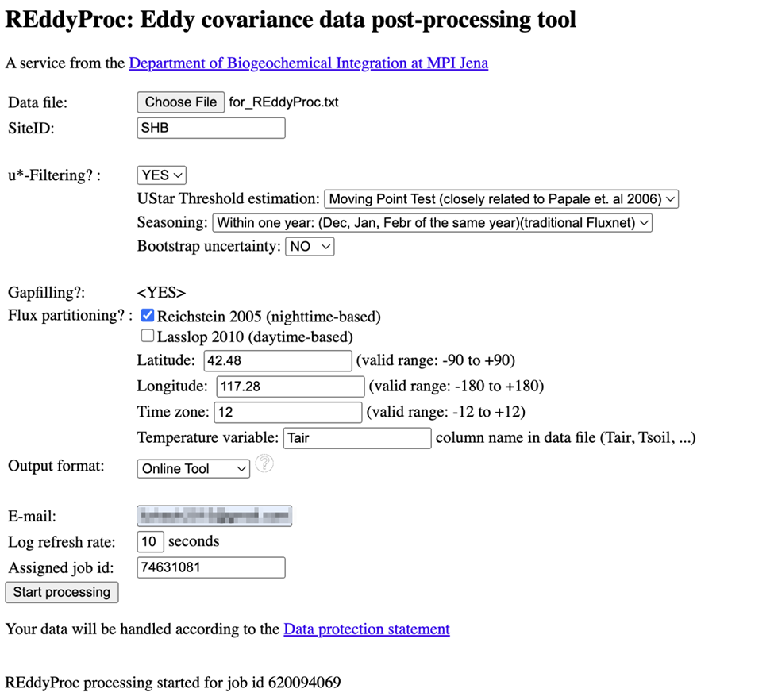
Task: Click the Temperature variable field
Action: [356, 438]
